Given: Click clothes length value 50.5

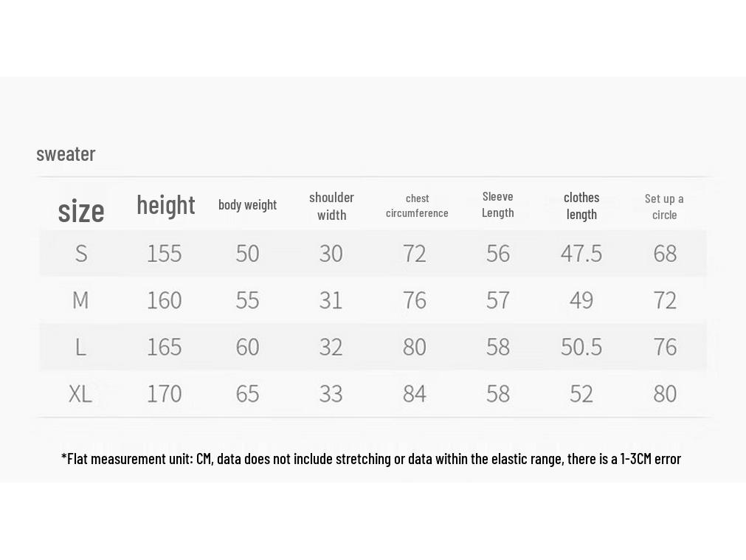Looking at the screenshot, I should [x=581, y=347].
